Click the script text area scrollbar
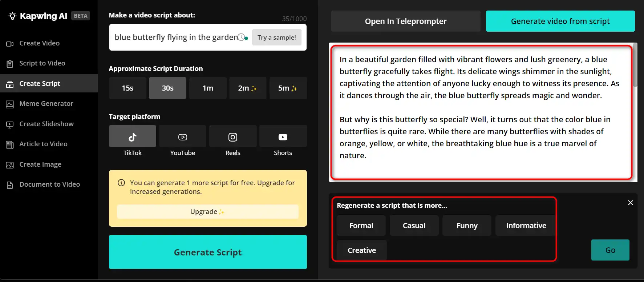 click(635, 65)
